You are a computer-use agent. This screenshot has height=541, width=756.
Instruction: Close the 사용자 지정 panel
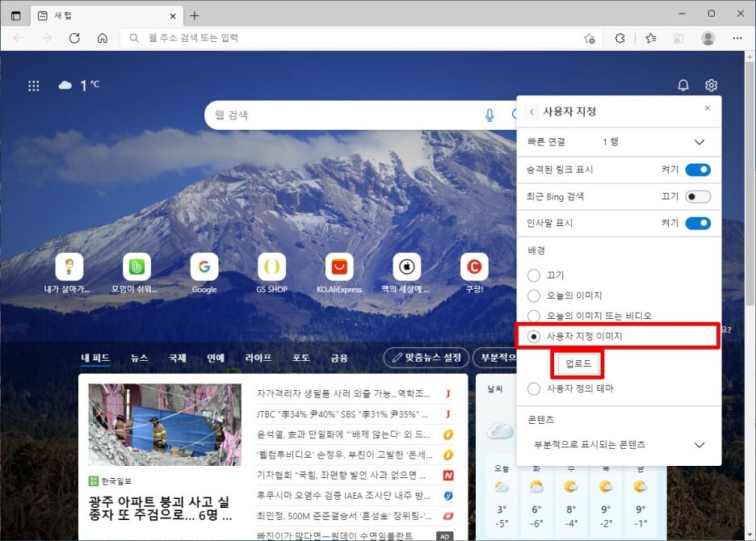coord(708,108)
